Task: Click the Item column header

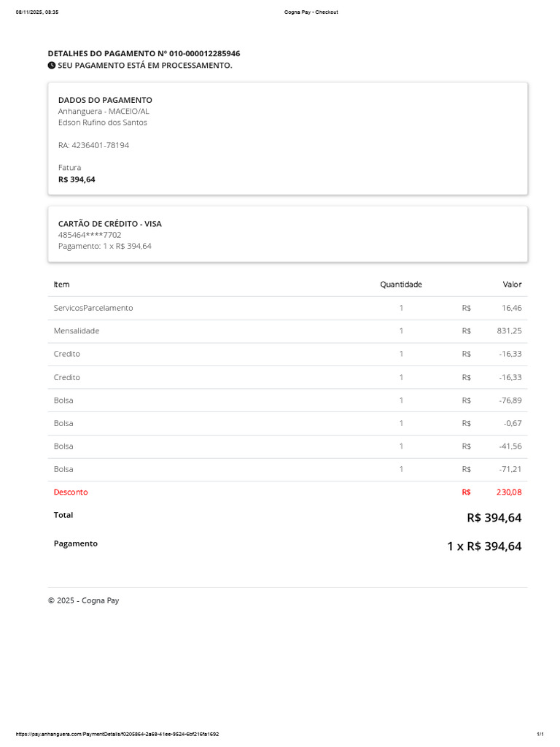Action: (61, 285)
